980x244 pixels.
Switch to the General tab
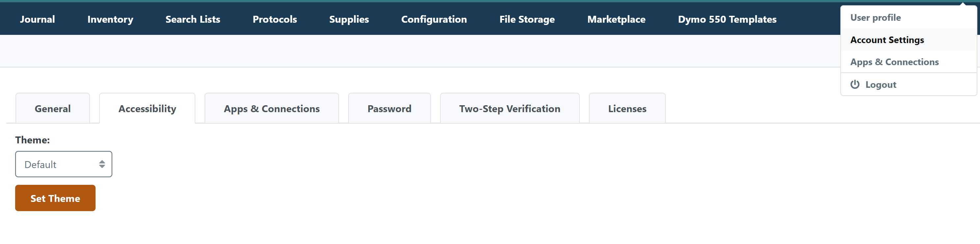pyautogui.click(x=52, y=108)
